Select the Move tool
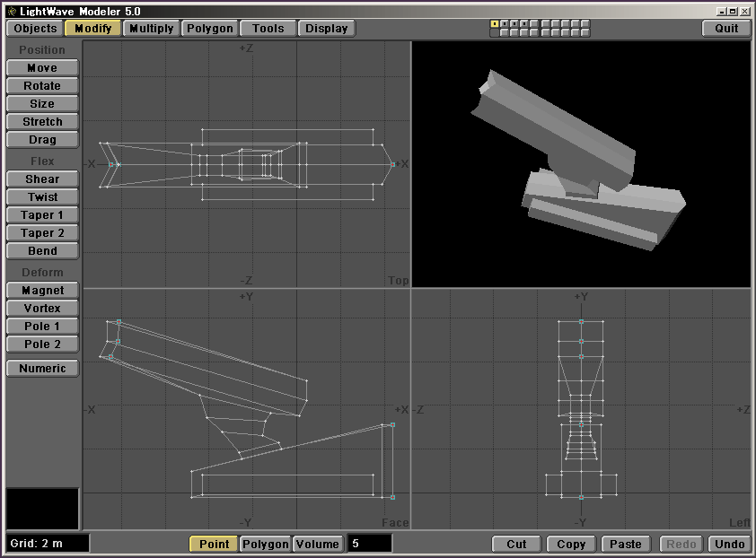Image resolution: width=756 pixels, height=558 pixels. 42,68
